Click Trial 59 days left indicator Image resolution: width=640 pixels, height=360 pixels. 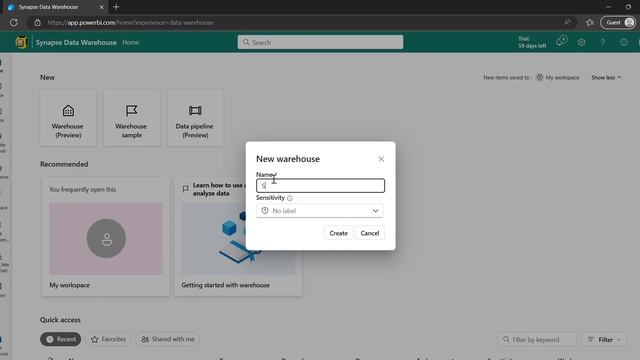532,42
